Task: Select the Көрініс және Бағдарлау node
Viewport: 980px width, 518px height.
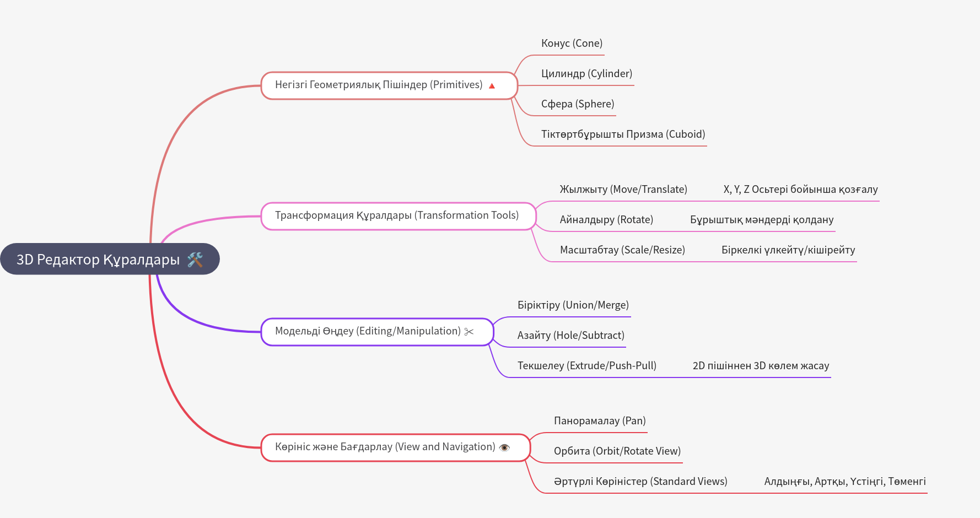Action: click(385, 447)
